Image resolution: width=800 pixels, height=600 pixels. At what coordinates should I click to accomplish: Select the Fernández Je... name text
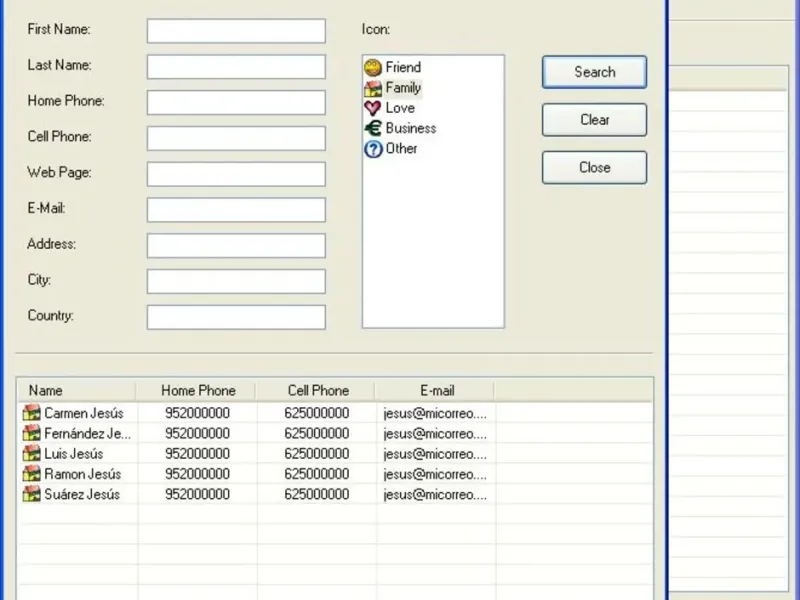(x=88, y=433)
